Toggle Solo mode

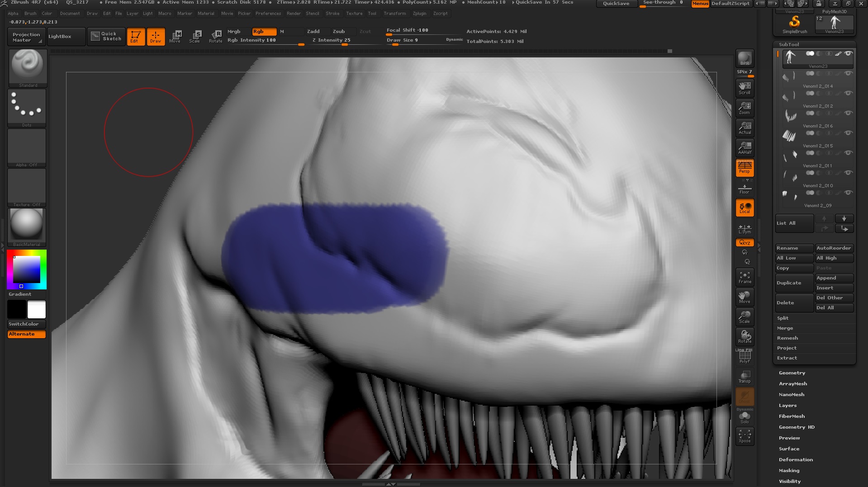745,417
